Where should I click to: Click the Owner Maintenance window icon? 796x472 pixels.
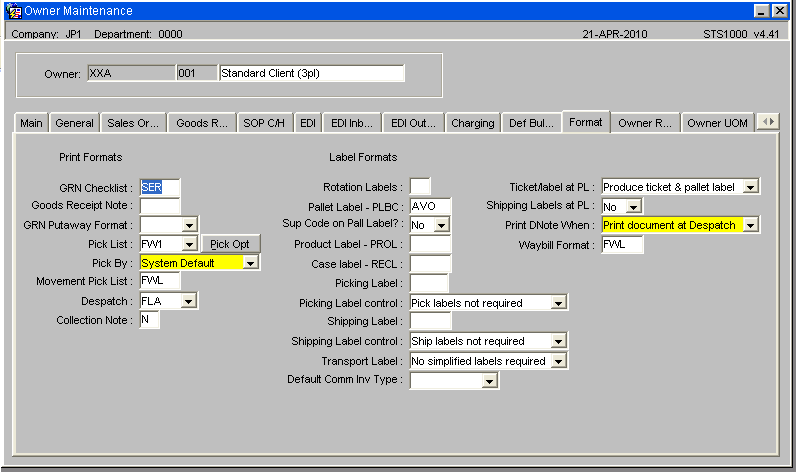coord(13,11)
